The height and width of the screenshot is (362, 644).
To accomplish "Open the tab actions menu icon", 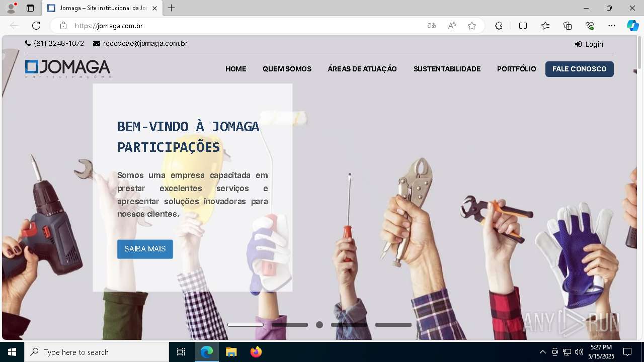I will (30, 8).
